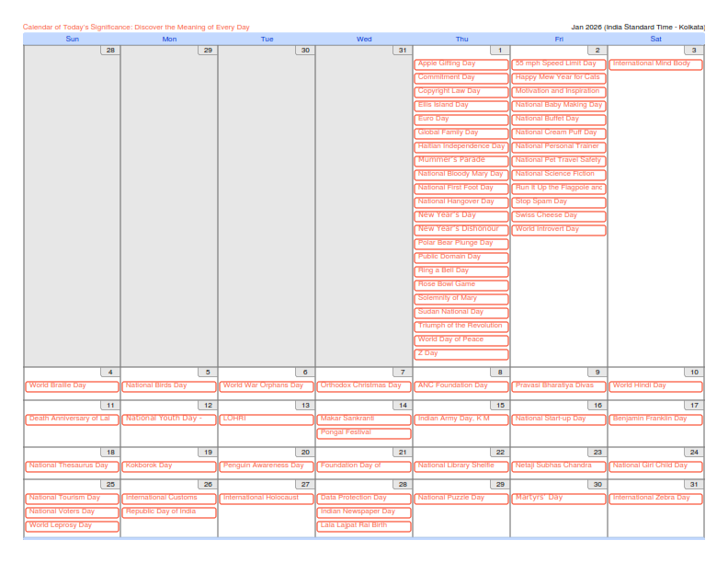Select the Swiss Cheese Day event
This screenshot has width=728, height=563.
point(559,216)
